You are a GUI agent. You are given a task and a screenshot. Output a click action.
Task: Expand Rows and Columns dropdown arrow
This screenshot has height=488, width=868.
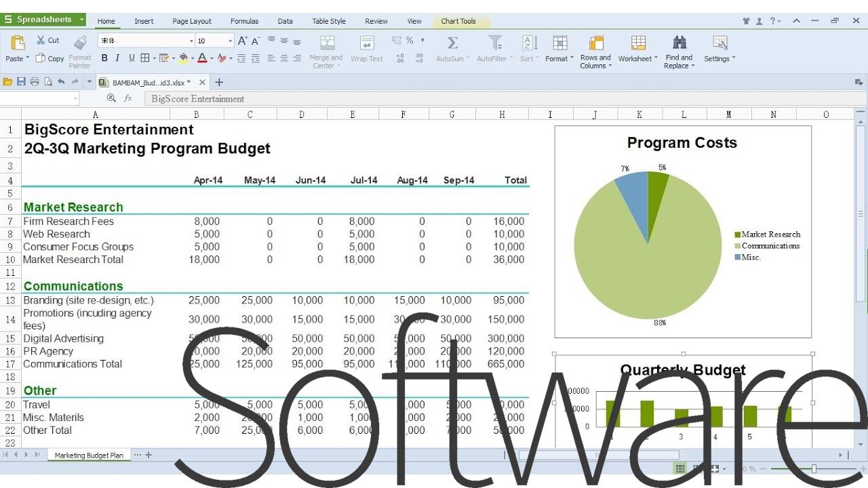610,66
